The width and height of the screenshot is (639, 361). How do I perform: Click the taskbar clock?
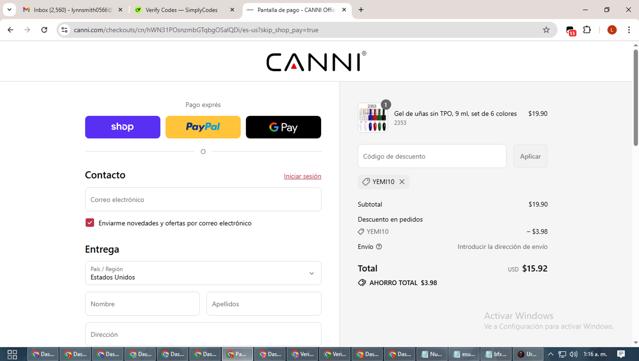pyautogui.click(x=595, y=354)
